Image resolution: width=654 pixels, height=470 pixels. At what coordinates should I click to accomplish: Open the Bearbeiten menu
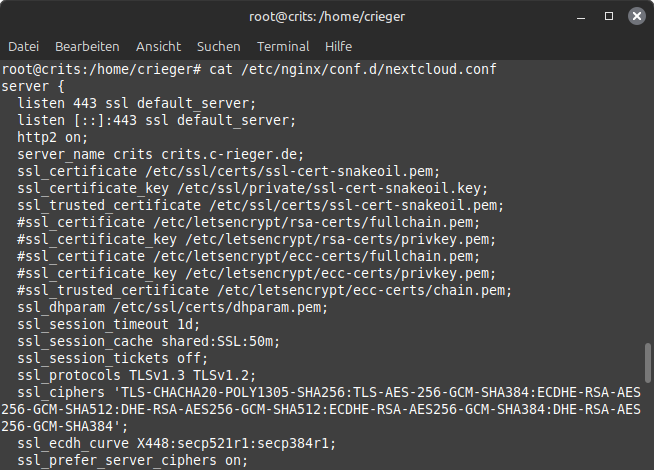87,46
